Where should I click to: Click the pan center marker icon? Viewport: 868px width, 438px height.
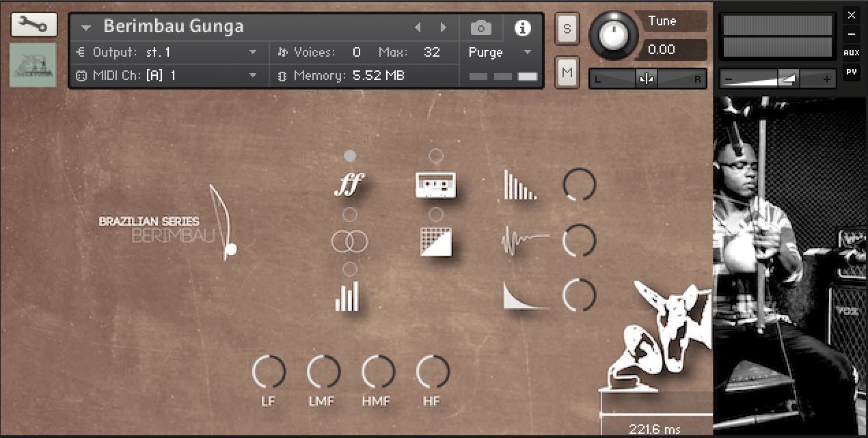tap(646, 79)
